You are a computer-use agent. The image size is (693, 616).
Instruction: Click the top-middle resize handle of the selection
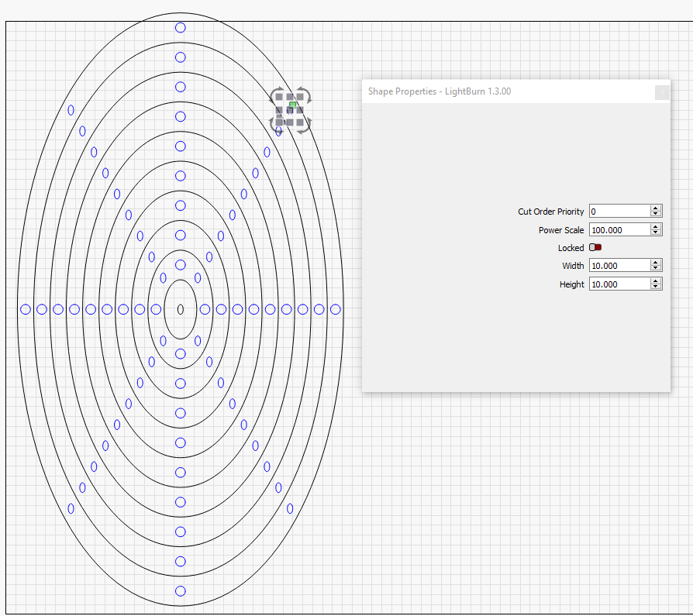pyautogui.click(x=290, y=97)
